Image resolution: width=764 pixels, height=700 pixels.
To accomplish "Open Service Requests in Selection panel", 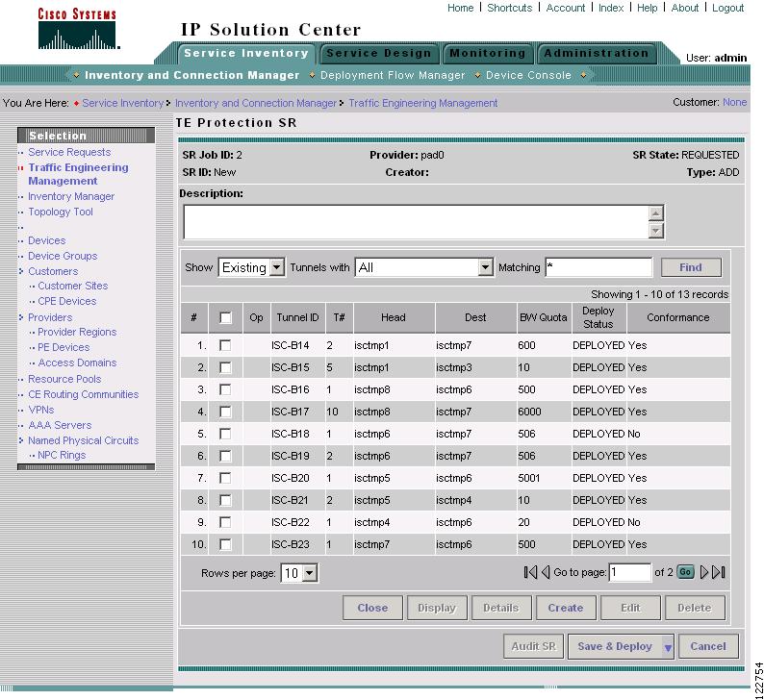I will 69,152.
